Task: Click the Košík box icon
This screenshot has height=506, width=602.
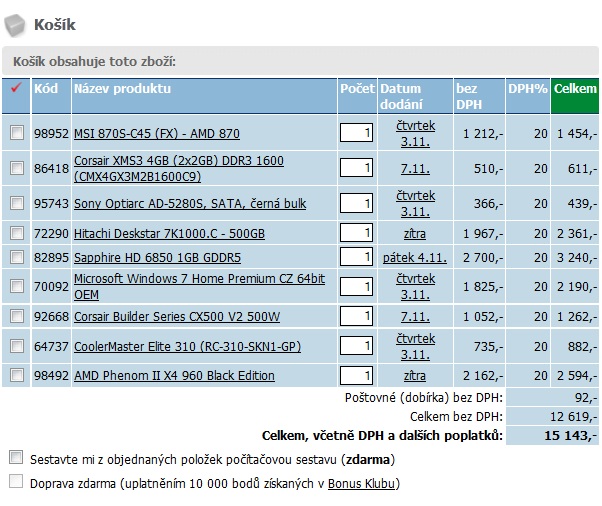Action: coord(15,25)
